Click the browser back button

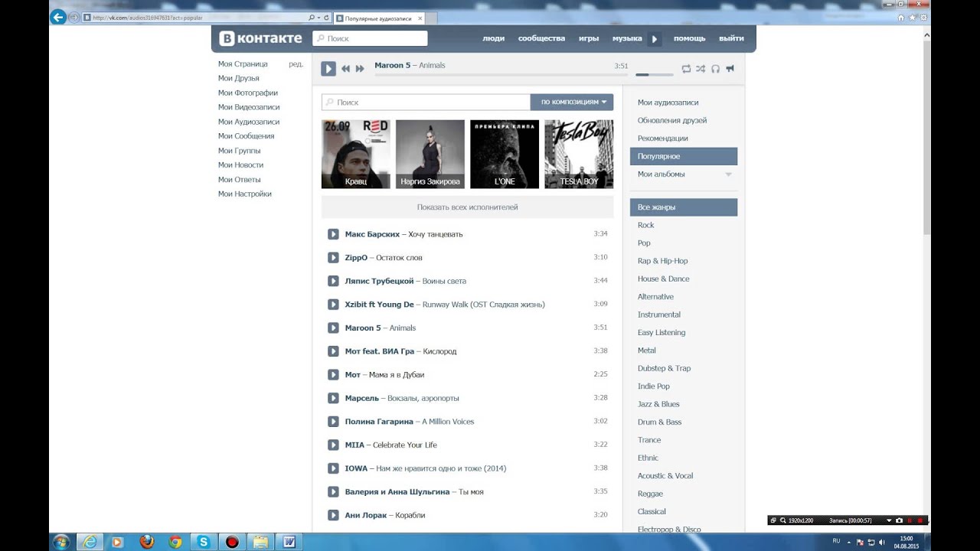pos(57,17)
